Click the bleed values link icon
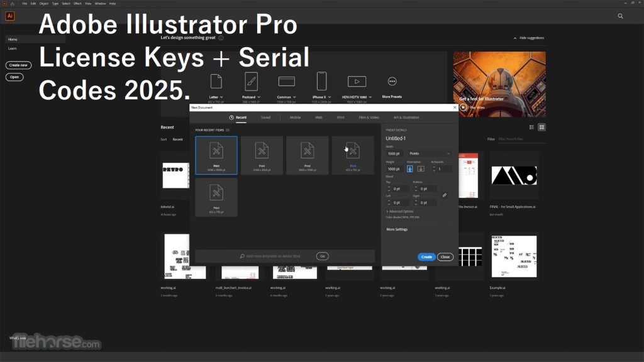 coord(445,195)
